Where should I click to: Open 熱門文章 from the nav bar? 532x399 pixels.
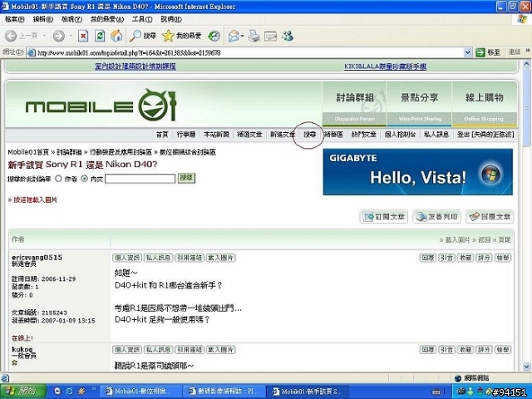pyautogui.click(x=364, y=135)
